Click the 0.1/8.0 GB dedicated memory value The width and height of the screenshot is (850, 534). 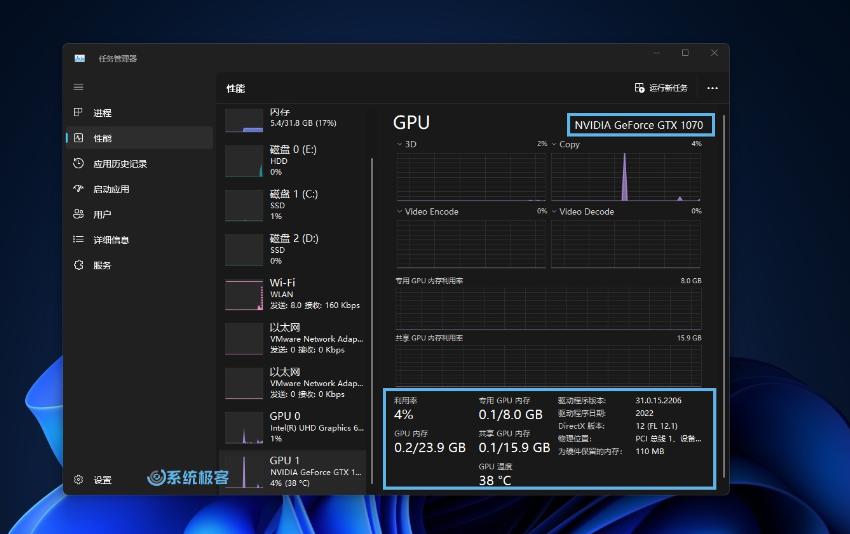tap(510, 415)
